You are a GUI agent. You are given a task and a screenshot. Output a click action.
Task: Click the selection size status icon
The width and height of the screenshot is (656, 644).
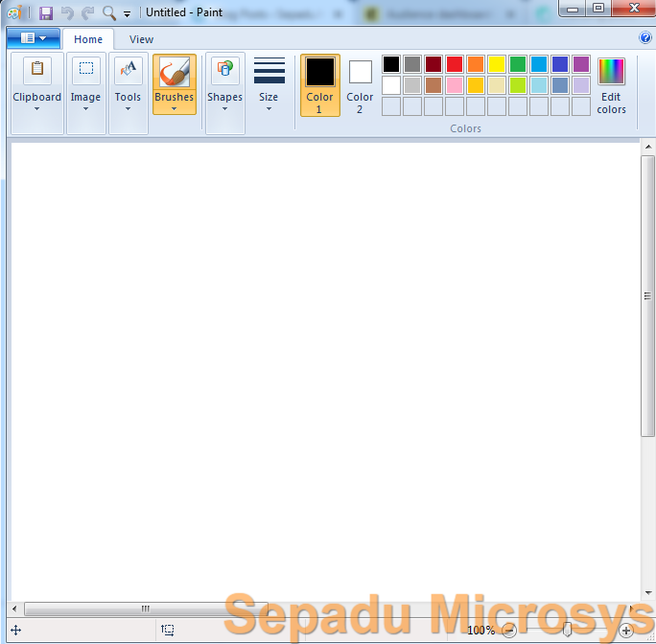pos(167,631)
